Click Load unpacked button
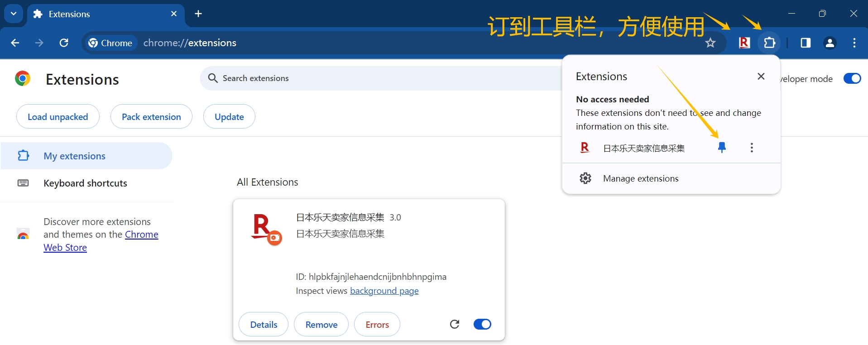Image resolution: width=868 pixels, height=345 pixels. [58, 117]
